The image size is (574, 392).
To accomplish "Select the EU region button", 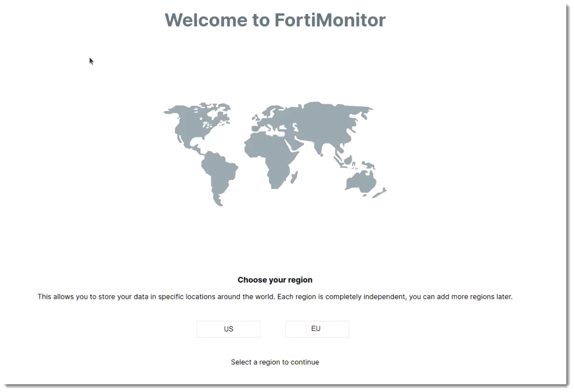I will (317, 329).
